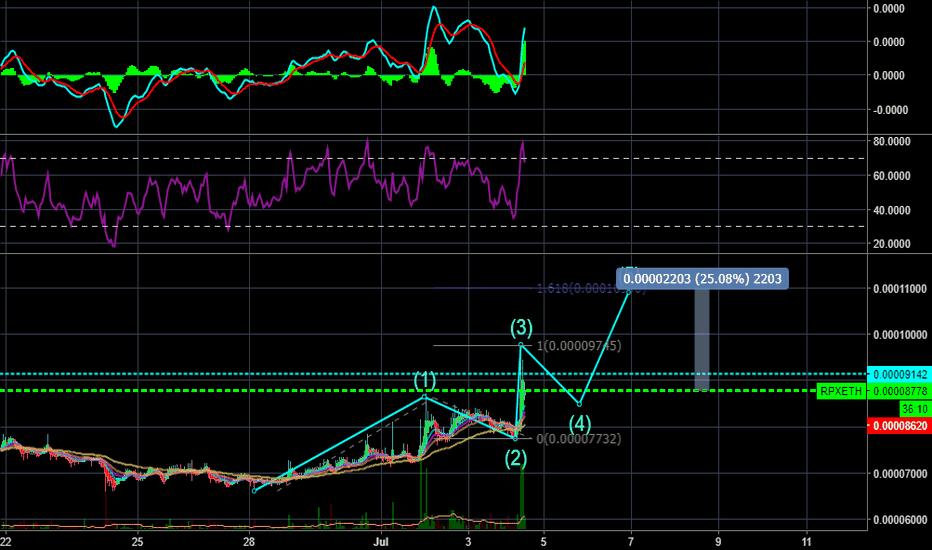Click 0.00006000 on the price axis

coord(900,520)
